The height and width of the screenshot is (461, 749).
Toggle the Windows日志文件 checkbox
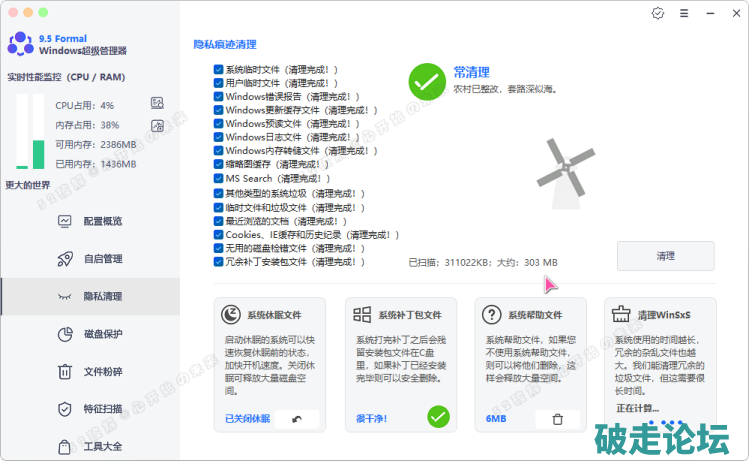(218, 137)
